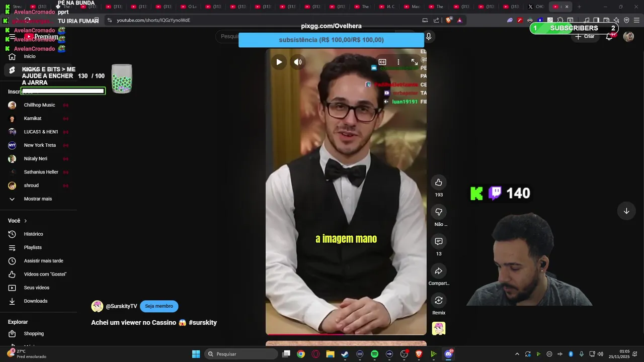
Task: Open the site info icon beside URL
Action: (x=109, y=20)
